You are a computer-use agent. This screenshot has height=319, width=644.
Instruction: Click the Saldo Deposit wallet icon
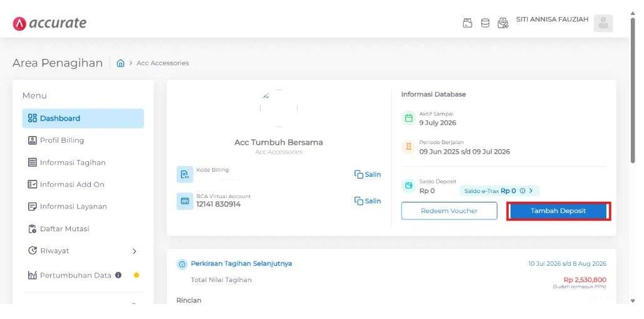[408, 186]
